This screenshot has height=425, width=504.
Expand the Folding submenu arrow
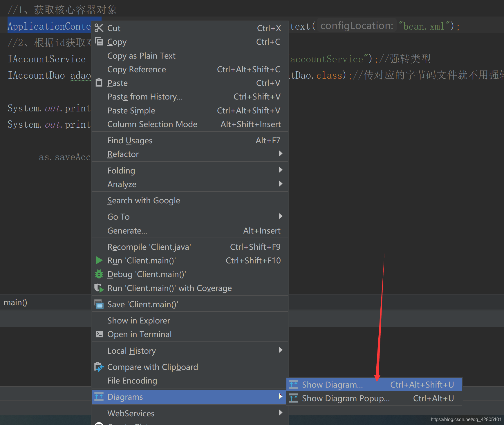pyautogui.click(x=281, y=170)
